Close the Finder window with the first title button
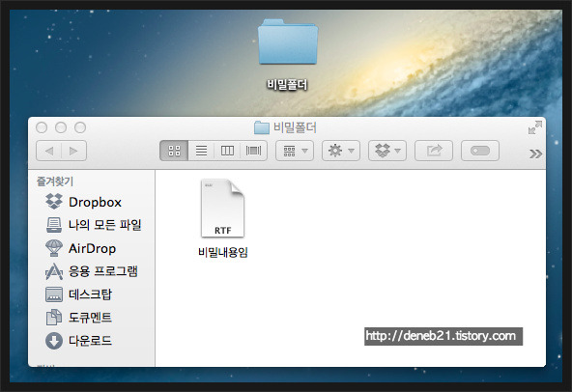The height and width of the screenshot is (392, 572). click(42, 127)
